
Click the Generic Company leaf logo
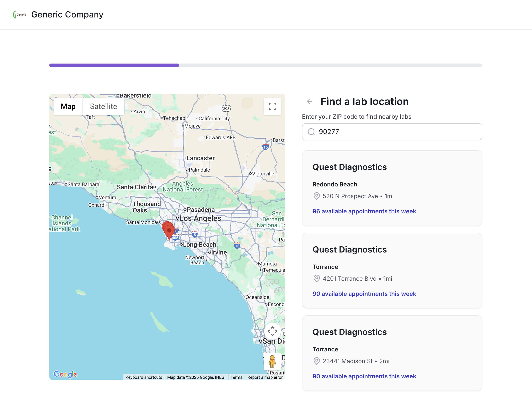[19, 15]
